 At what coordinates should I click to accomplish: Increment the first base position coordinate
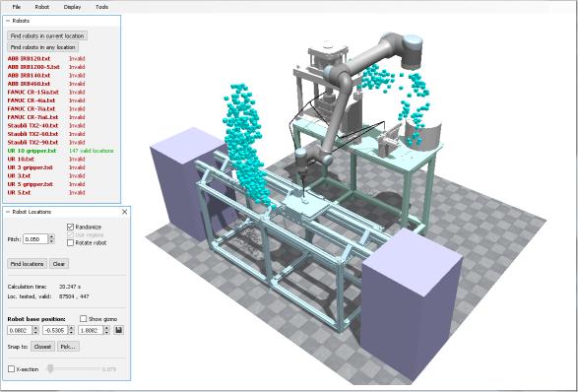click(x=35, y=328)
